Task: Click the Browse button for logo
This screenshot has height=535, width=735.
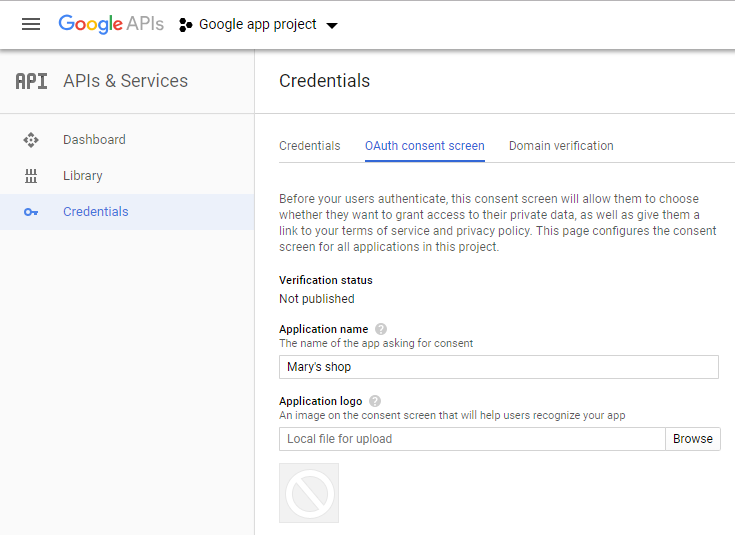Action: click(693, 439)
